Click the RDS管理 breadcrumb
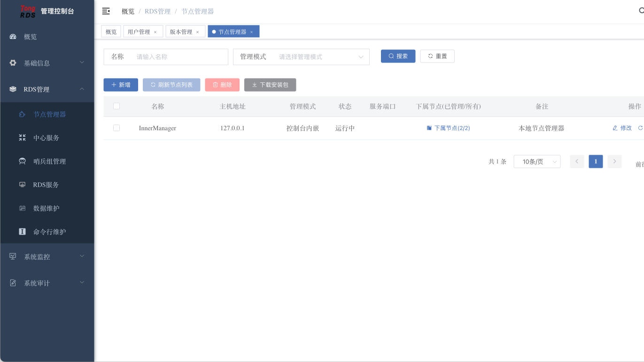Viewport: 644px width, 362px height. [158, 11]
